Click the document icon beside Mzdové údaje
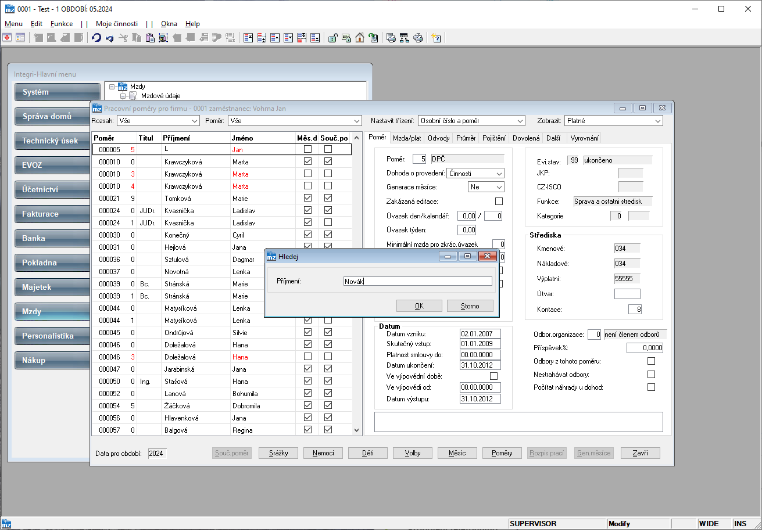The width and height of the screenshot is (762, 532). [133, 96]
